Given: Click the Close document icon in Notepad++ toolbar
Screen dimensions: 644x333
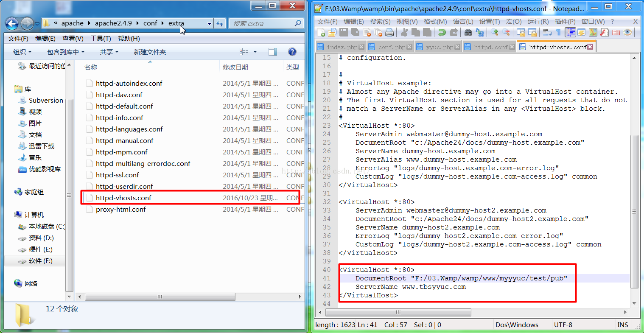Looking at the screenshot, I should pyautogui.click(x=367, y=32).
